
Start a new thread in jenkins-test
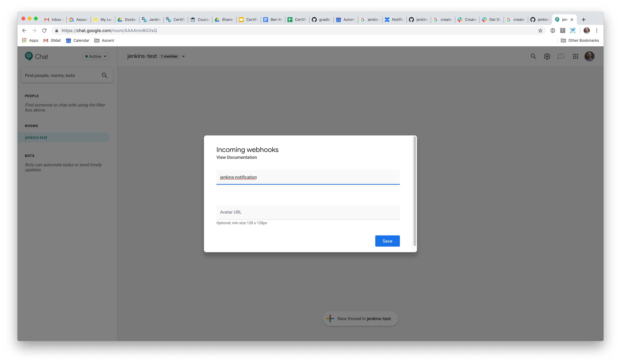tap(360, 318)
